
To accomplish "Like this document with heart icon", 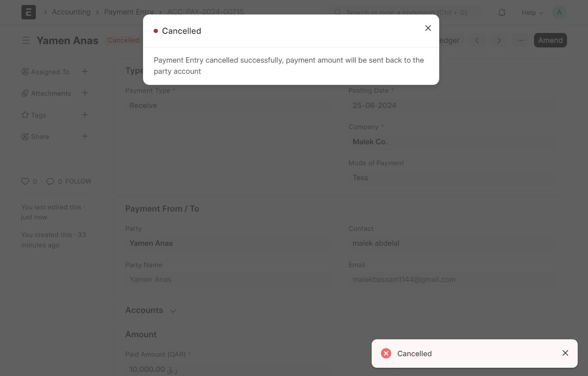I will (25, 181).
